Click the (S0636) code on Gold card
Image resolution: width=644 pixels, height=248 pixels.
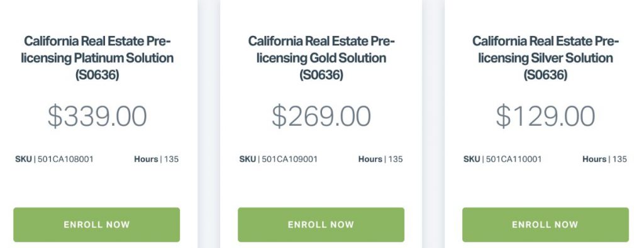(x=321, y=76)
